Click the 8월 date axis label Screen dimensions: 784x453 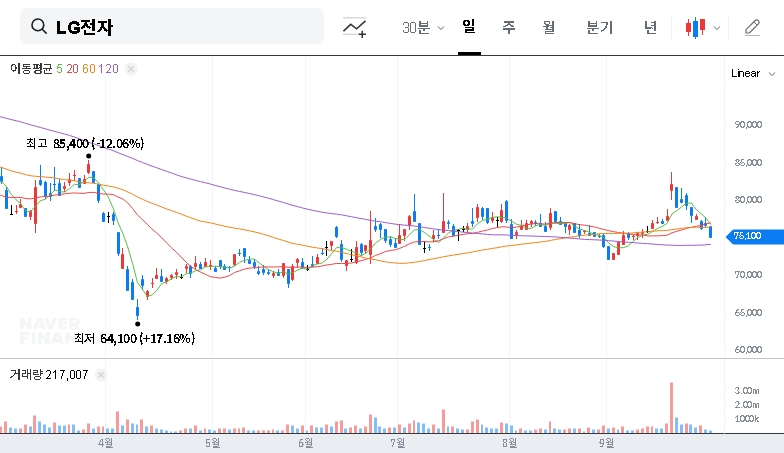click(x=510, y=443)
